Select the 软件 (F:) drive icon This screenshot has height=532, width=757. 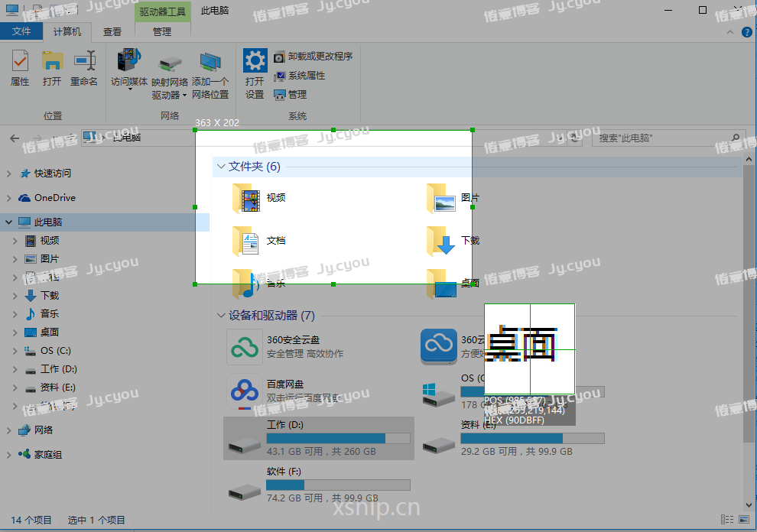(x=244, y=491)
